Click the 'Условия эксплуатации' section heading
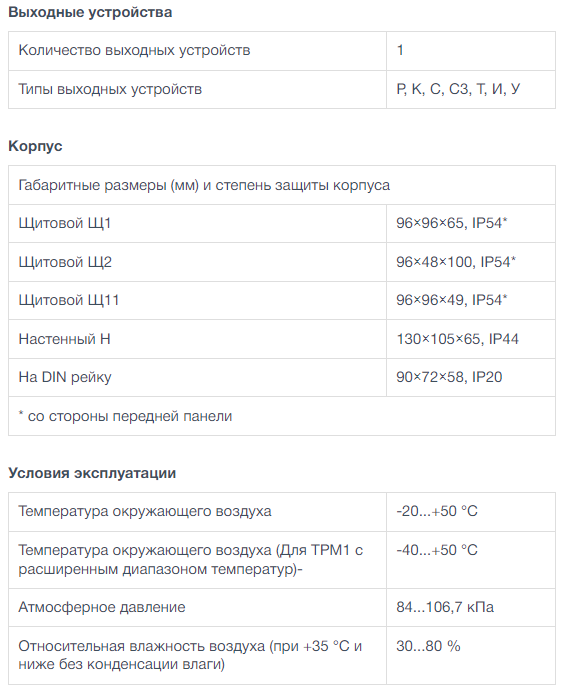The image size is (567, 696). [92, 473]
